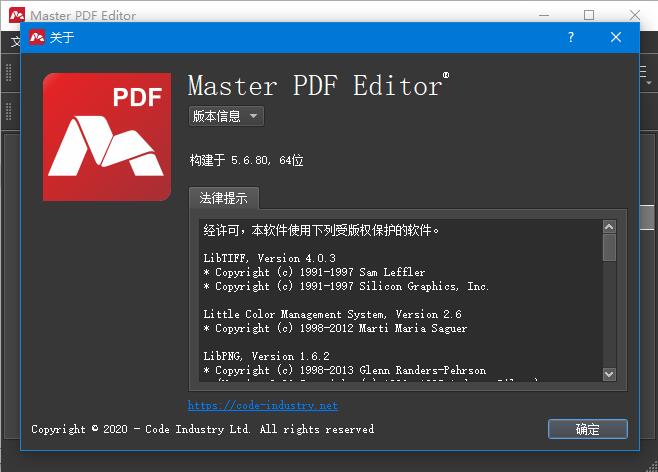Click the 经许可 intro sentence in the legal notice

click(x=321, y=230)
